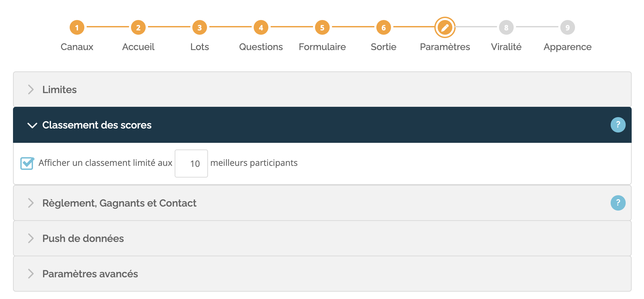Open step 5 Formulaire circle

[x=322, y=27]
